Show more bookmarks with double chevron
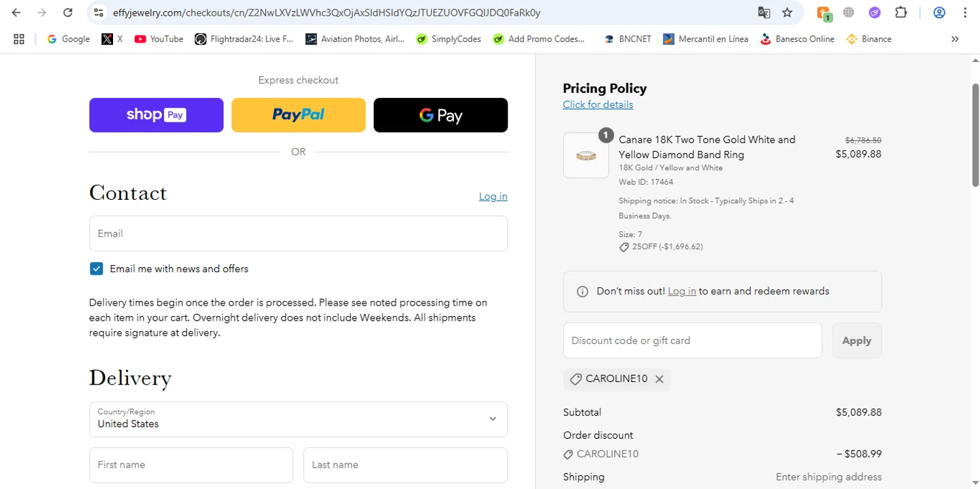This screenshot has width=980, height=489. 955,39
